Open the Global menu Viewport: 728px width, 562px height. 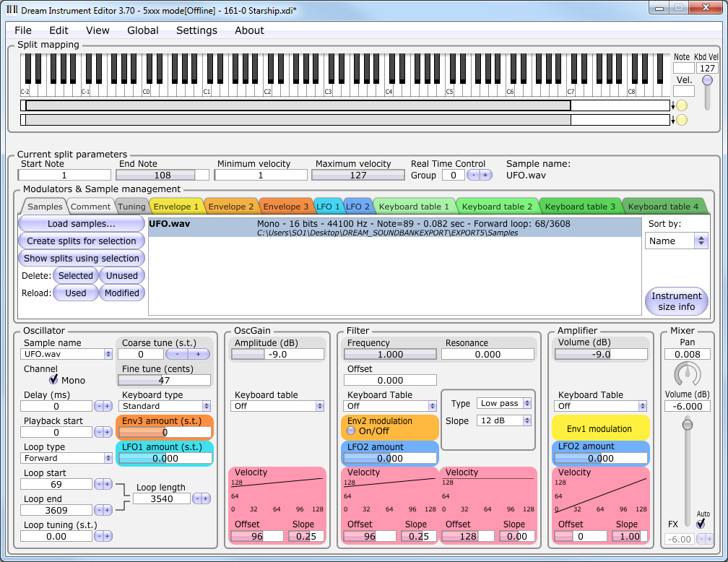tap(143, 30)
